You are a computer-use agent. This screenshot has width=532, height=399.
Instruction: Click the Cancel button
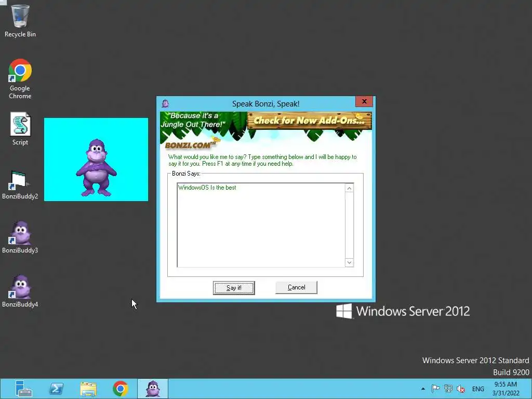coord(296,287)
